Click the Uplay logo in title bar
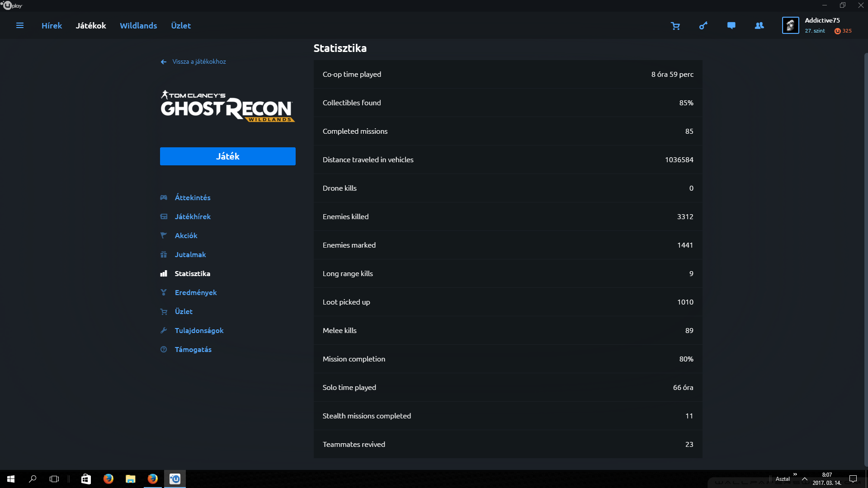 (x=11, y=5)
